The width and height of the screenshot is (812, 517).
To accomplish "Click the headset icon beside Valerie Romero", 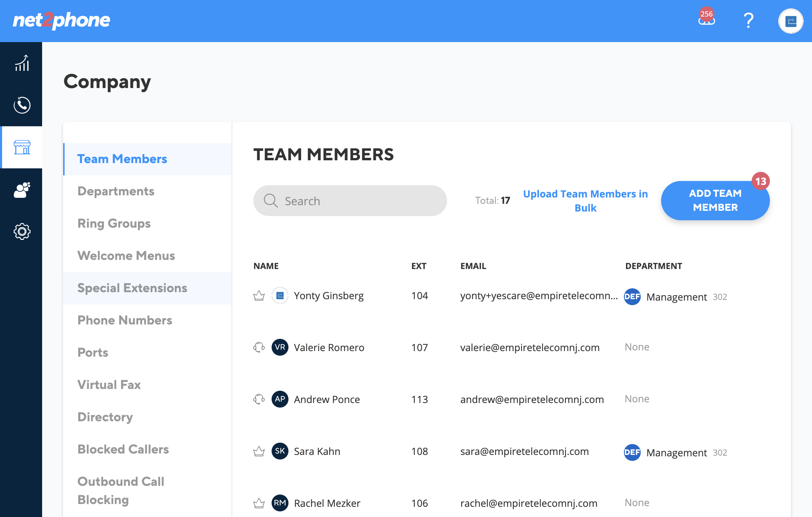I will coord(259,347).
